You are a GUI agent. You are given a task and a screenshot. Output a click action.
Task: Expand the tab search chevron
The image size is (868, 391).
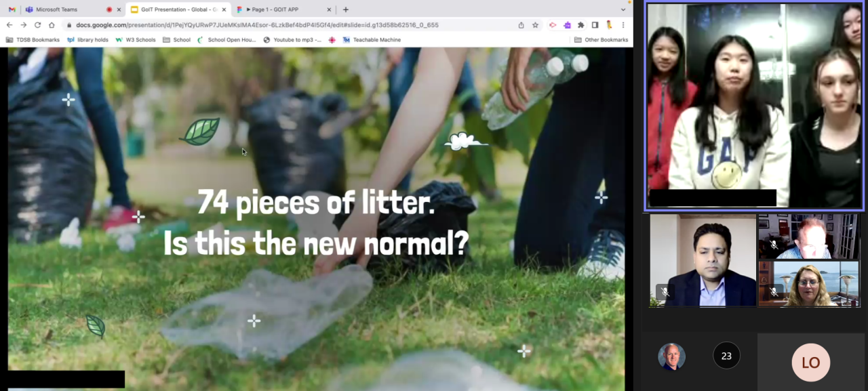click(x=623, y=9)
